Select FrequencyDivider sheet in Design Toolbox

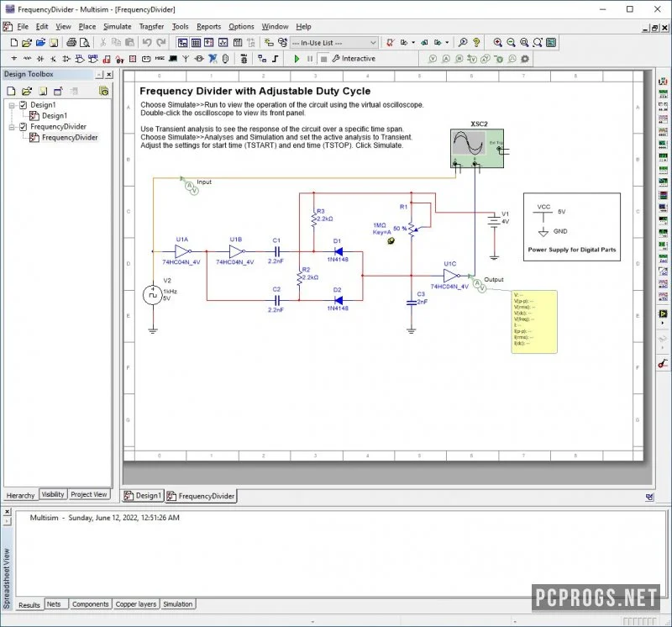pos(70,137)
